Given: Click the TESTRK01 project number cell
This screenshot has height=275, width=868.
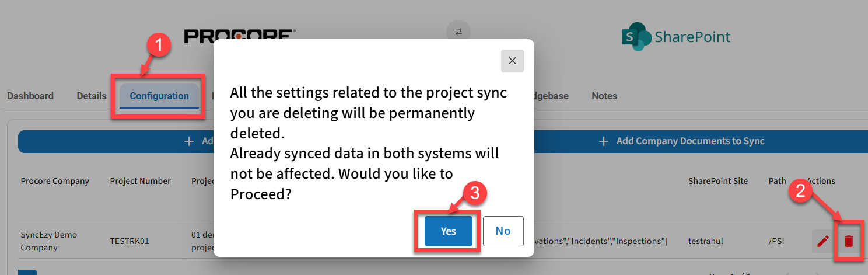Looking at the screenshot, I should [129, 241].
